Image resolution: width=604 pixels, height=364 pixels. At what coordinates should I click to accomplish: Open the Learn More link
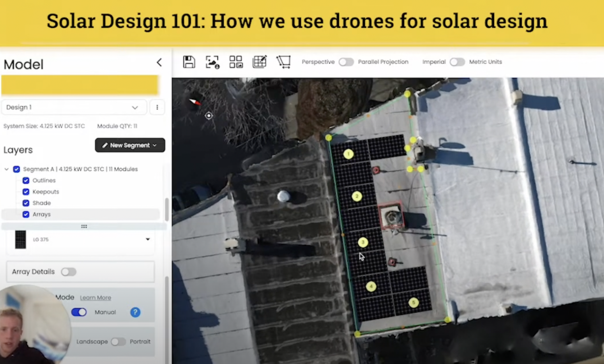(x=95, y=298)
